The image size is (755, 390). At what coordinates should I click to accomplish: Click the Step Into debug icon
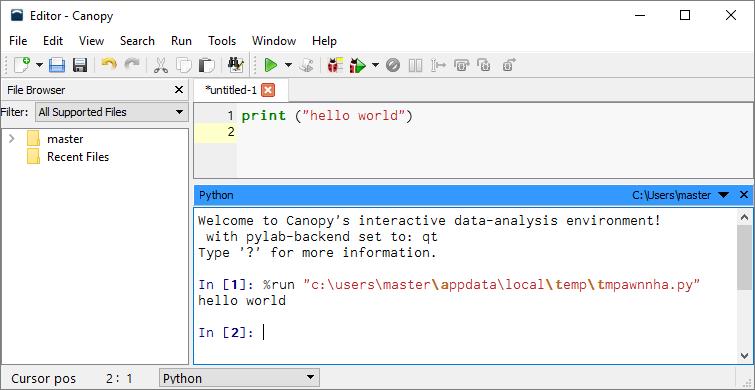pyautogui.click(x=484, y=65)
